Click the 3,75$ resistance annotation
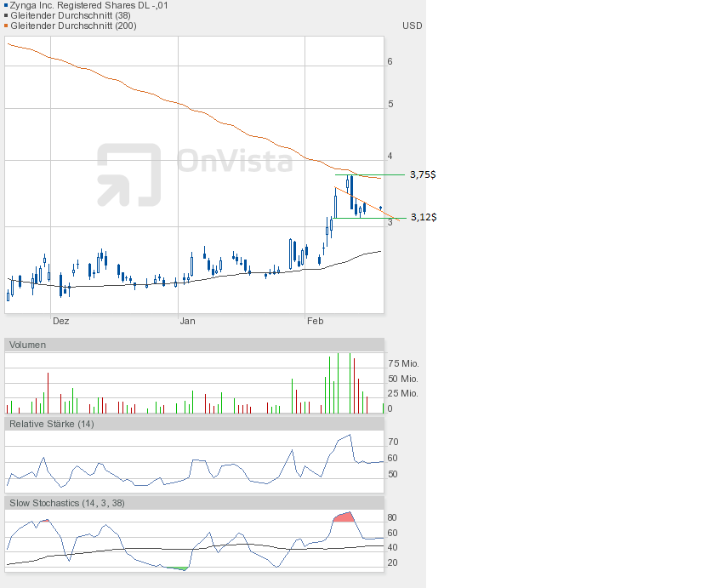The width and height of the screenshot is (723, 588). (423, 174)
